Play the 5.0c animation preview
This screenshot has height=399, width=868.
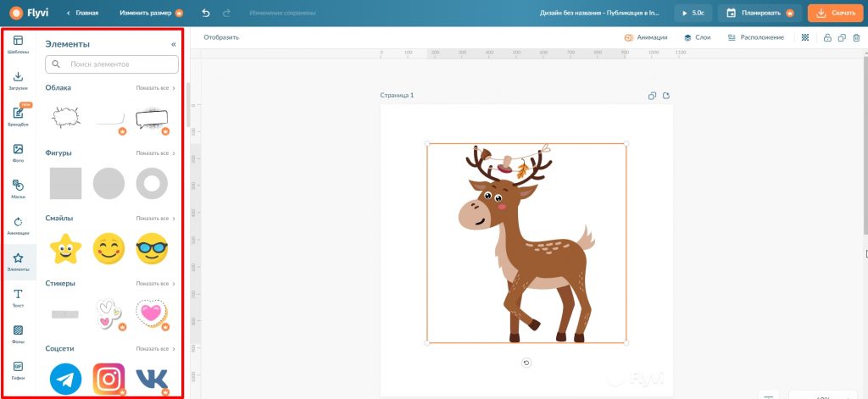point(694,14)
